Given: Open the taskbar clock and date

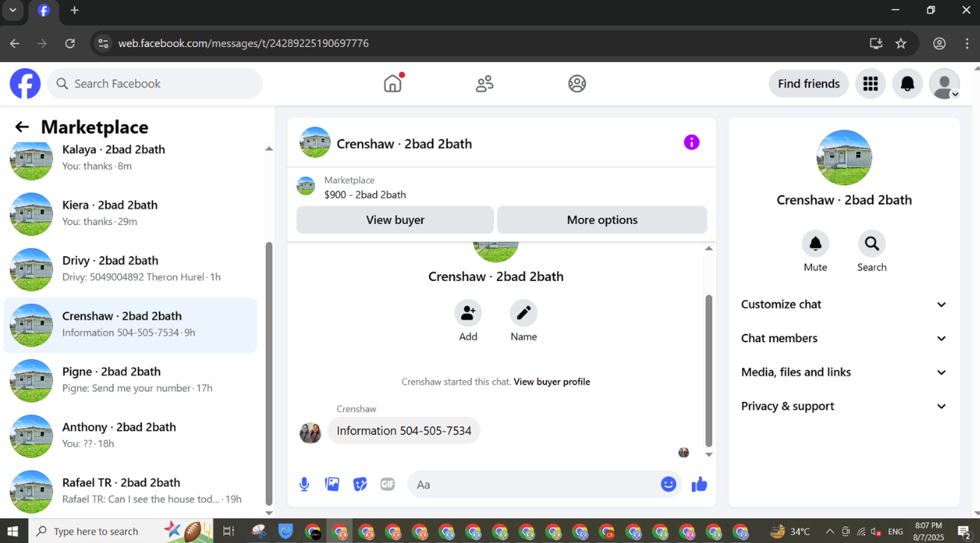Looking at the screenshot, I should click(x=928, y=531).
